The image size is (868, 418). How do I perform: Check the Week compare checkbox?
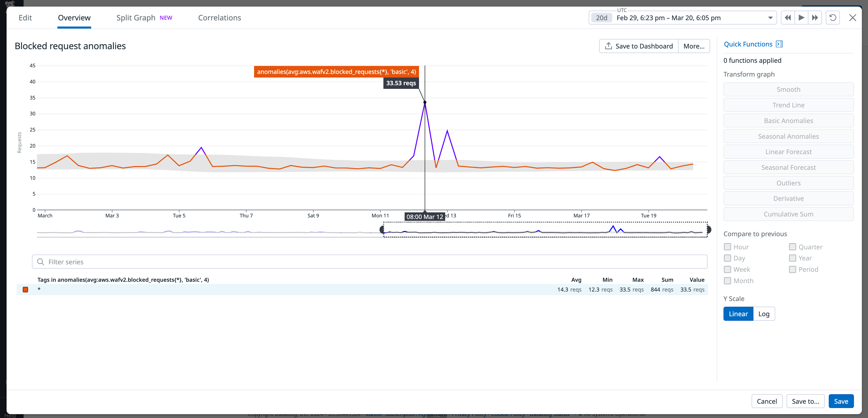727,269
